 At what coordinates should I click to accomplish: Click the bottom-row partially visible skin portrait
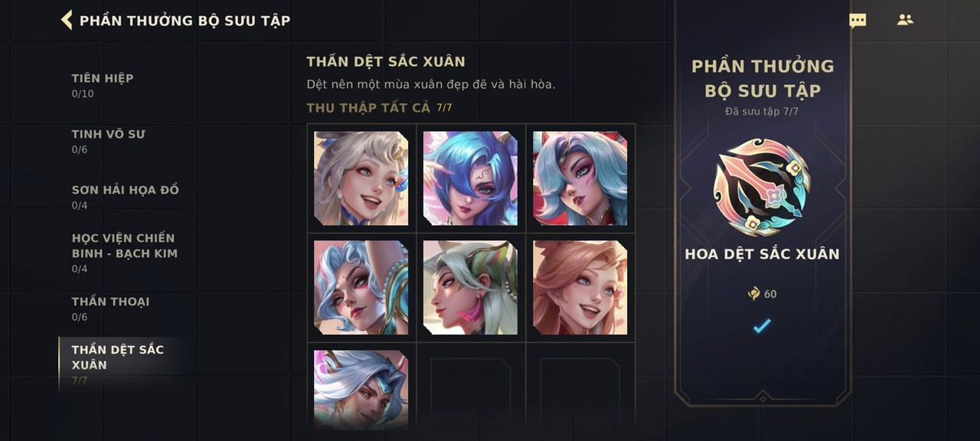(x=361, y=390)
